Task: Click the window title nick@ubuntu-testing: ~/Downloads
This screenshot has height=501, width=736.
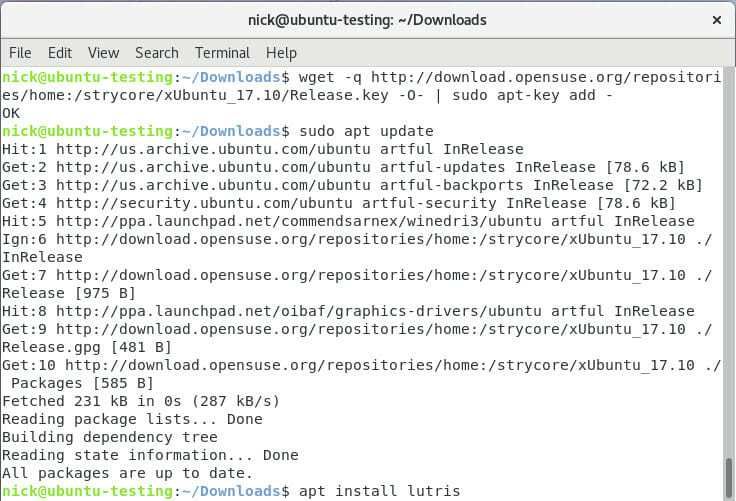Action: pyautogui.click(x=367, y=20)
